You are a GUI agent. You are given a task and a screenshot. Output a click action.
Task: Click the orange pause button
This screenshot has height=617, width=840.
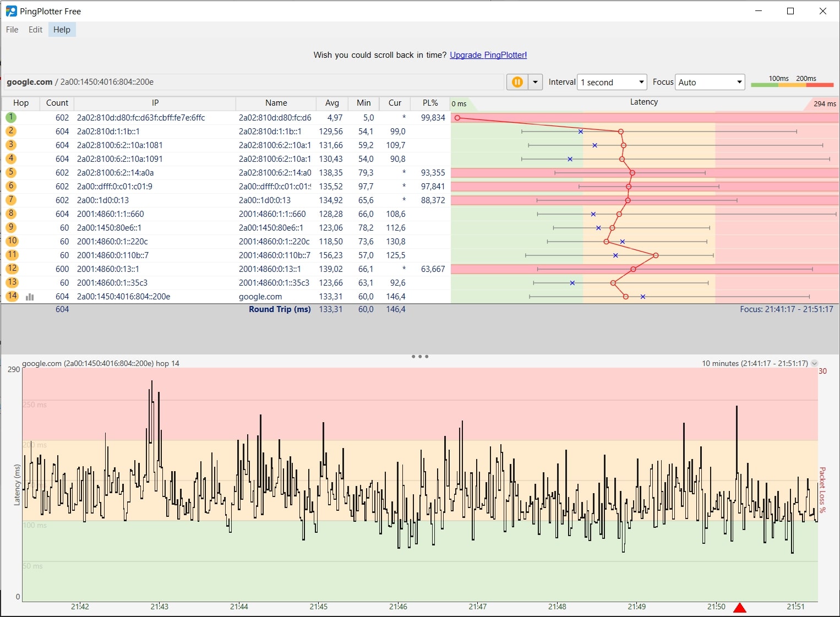pos(517,82)
